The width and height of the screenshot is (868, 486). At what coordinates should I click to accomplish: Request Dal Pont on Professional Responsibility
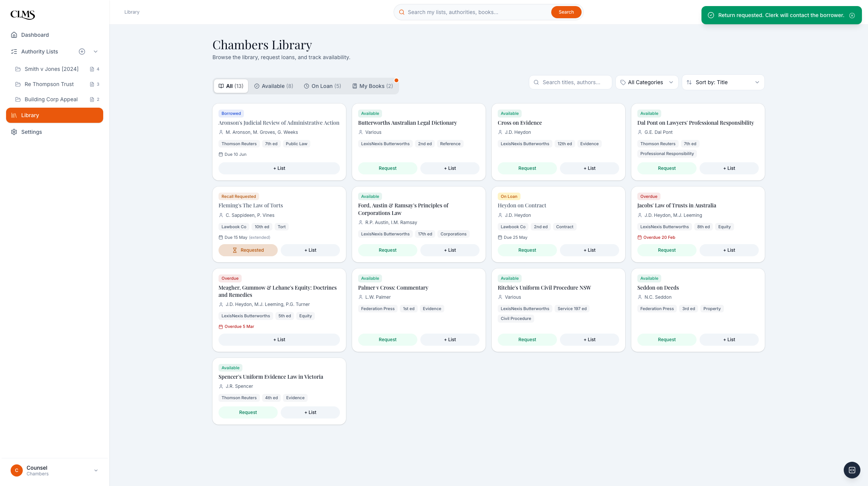tap(667, 168)
